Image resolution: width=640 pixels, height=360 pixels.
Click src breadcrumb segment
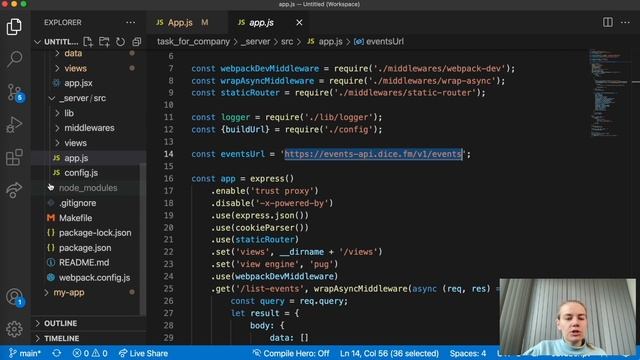[x=287, y=42]
